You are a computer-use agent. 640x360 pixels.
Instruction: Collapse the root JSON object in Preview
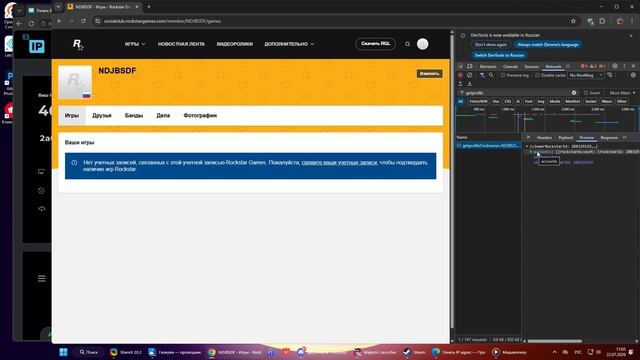[x=527, y=146]
